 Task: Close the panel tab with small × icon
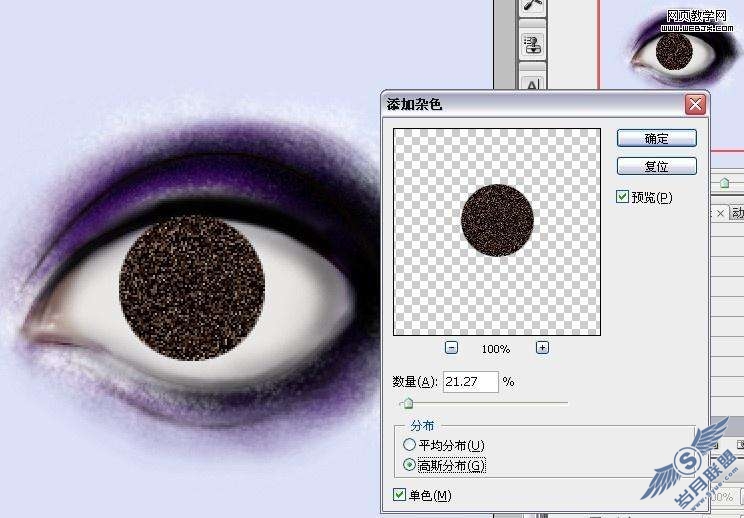click(720, 213)
